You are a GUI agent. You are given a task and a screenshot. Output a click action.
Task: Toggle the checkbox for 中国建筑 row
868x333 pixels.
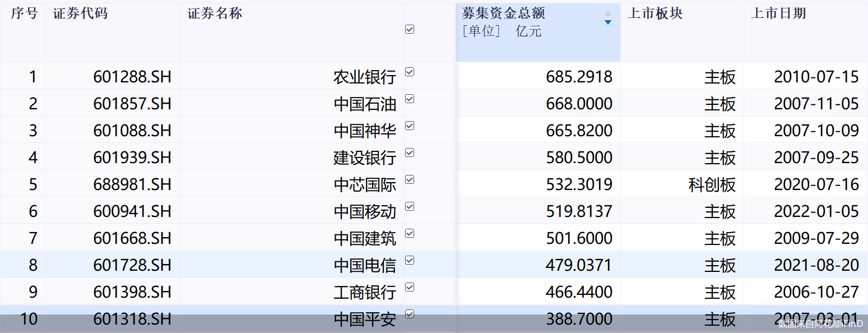coord(410,233)
